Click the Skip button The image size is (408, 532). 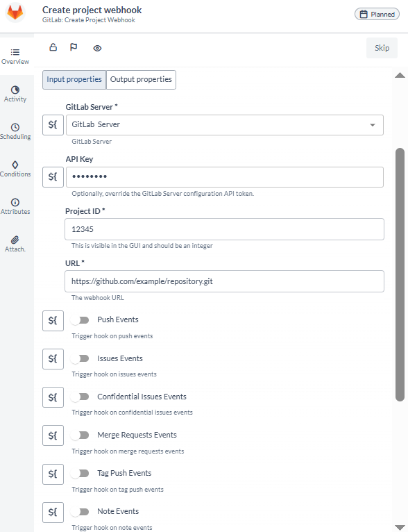(x=382, y=48)
